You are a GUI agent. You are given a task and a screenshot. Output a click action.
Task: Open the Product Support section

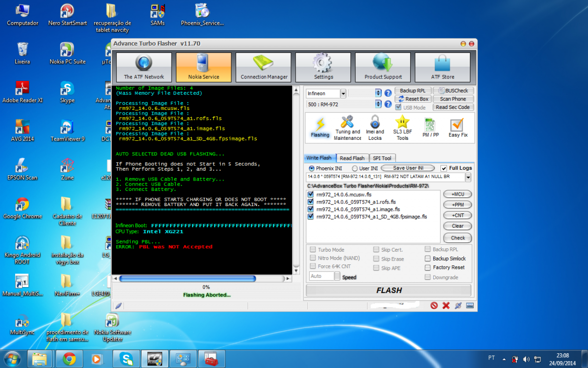click(x=383, y=67)
